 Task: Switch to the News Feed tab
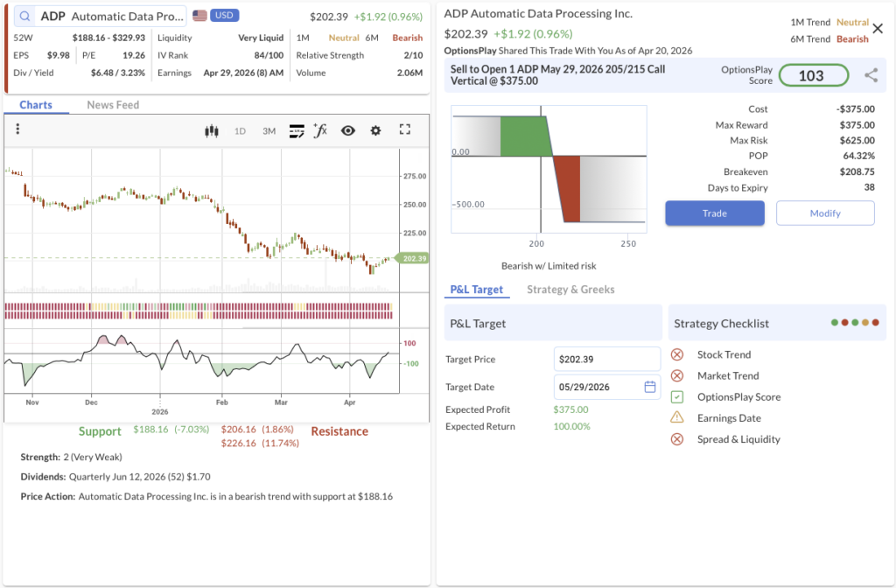coord(113,105)
